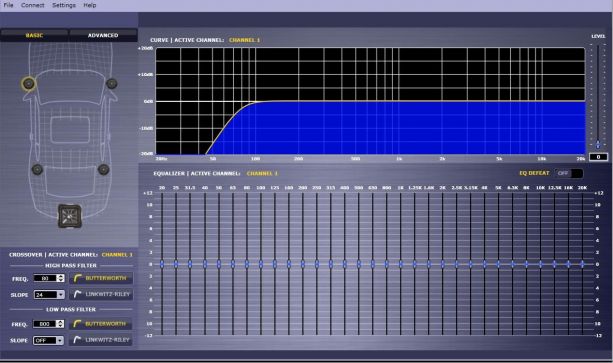Choose low pass Linkwitz-Riley filter type
The height and width of the screenshot is (363, 613).
click(101, 340)
